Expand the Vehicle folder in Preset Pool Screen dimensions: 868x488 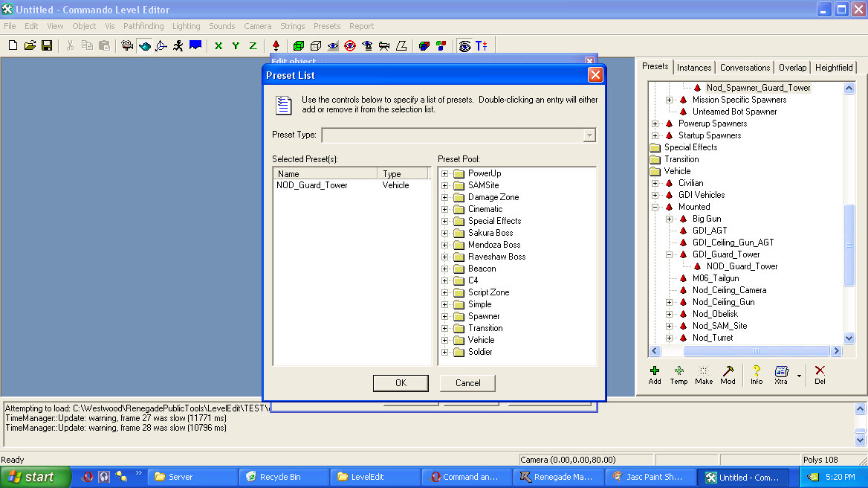click(444, 340)
